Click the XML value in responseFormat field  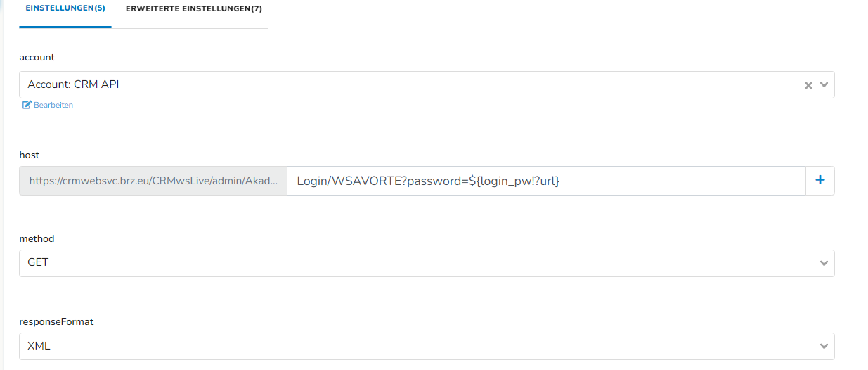[x=39, y=346]
